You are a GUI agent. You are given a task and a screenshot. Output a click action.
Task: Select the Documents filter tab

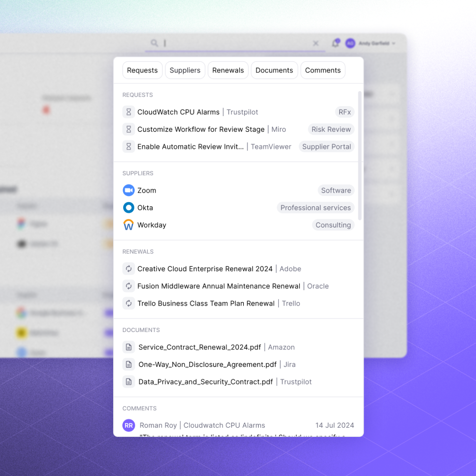pos(274,70)
